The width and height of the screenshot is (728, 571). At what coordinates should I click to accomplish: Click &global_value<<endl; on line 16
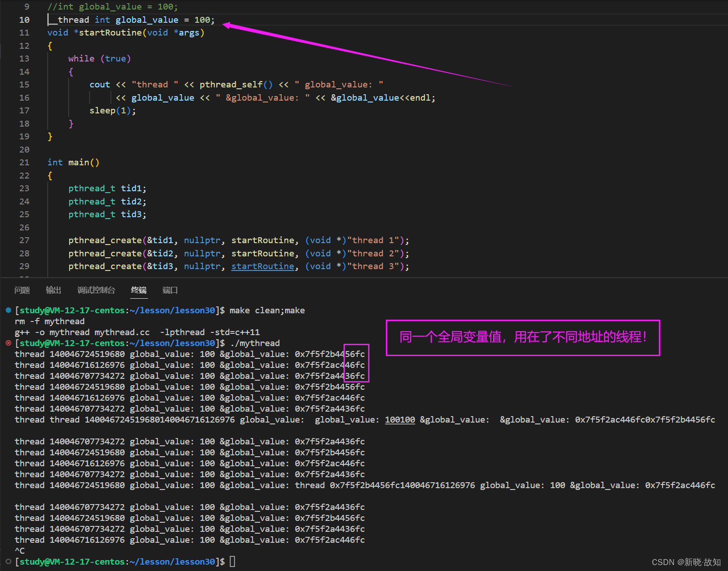[383, 98]
